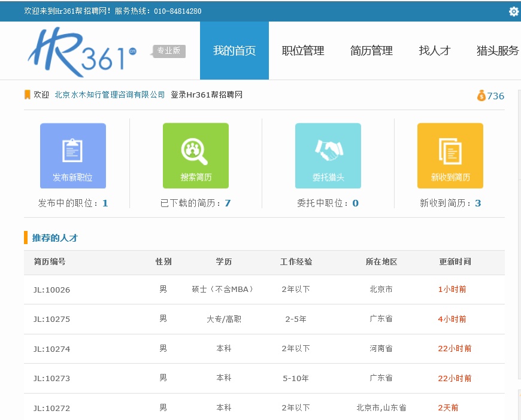Open resume JL:10273
Viewport: 521px width, 420px height.
point(52,378)
